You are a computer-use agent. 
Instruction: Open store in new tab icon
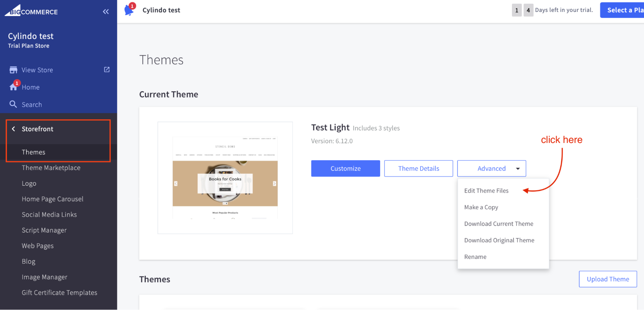point(107,70)
